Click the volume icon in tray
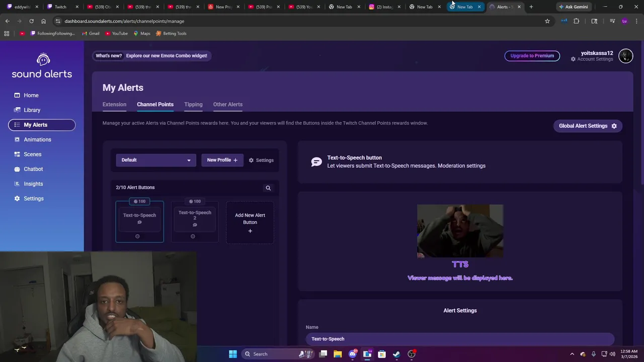644x362 pixels. 612,354
